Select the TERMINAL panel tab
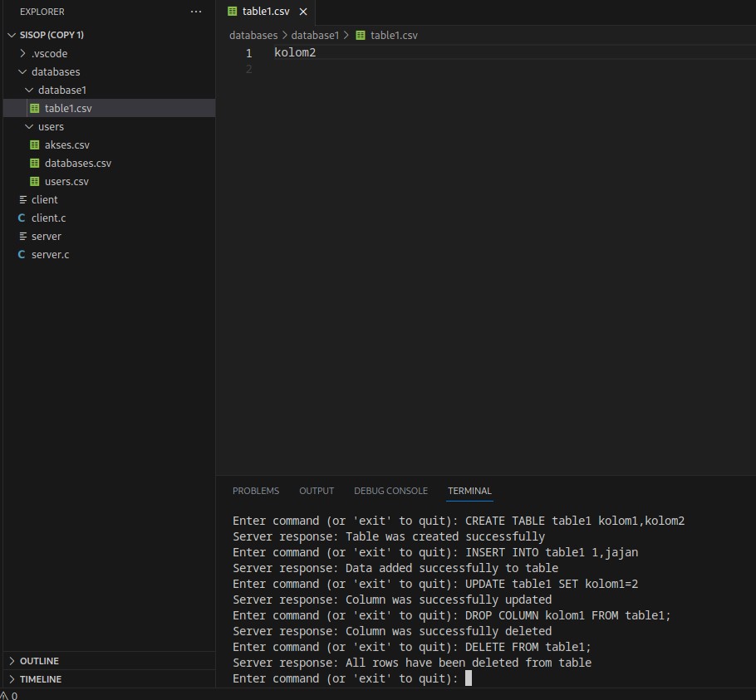Viewport: 756px width, 700px height. [469, 491]
